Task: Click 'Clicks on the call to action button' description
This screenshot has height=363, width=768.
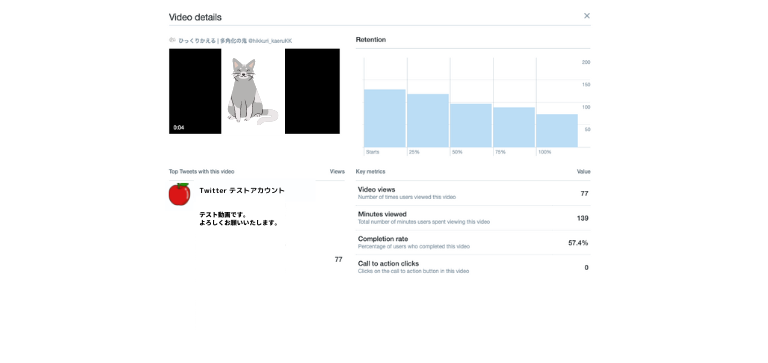Action: click(x=413, y=271)
